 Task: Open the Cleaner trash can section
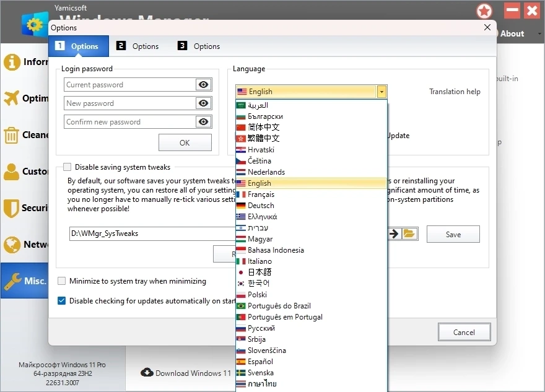[25, 135]
